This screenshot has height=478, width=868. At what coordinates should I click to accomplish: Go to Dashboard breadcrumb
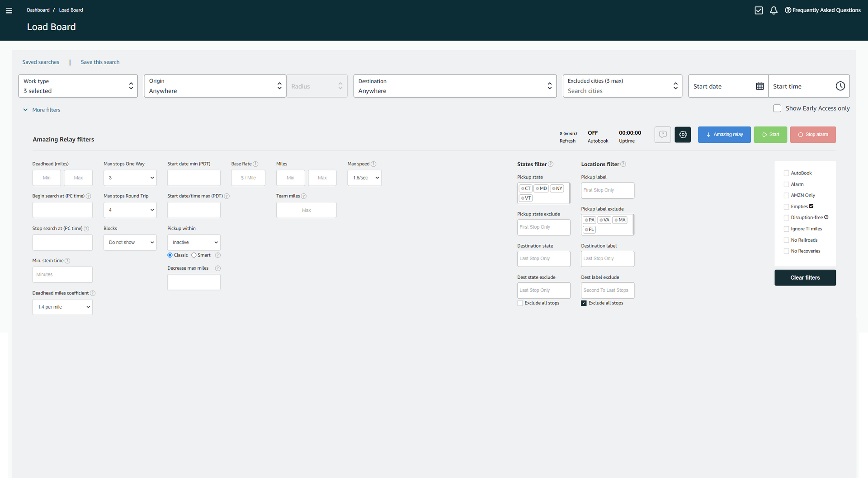click(x=38, y=10)
